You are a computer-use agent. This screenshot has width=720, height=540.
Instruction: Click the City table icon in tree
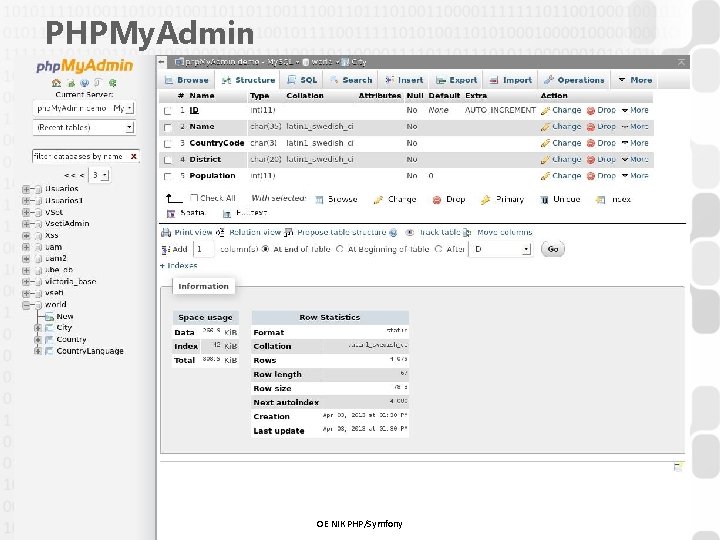49,328
